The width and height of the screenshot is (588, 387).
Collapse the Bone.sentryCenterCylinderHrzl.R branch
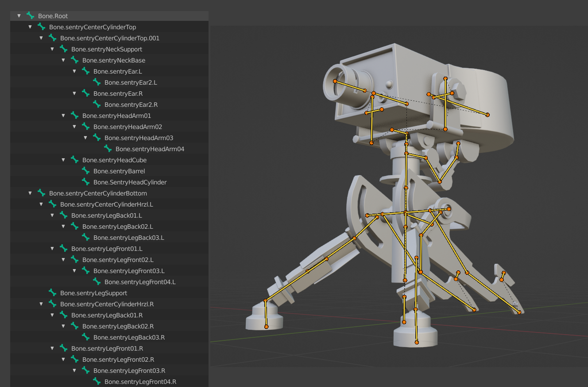41,304
